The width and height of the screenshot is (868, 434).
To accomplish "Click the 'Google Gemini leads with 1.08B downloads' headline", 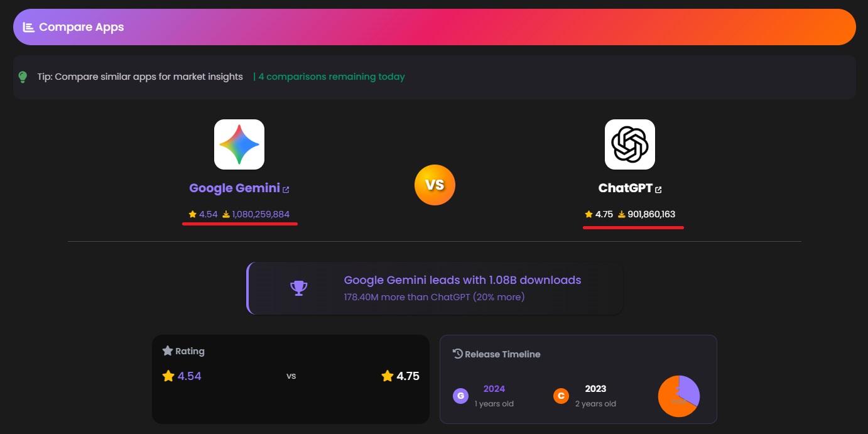I will (462, 280).
